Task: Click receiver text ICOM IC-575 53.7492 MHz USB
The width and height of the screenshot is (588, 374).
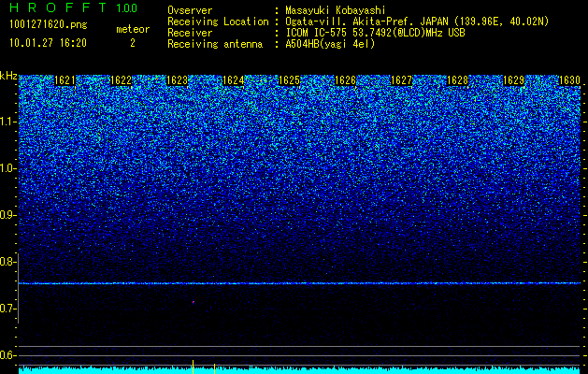Action: coord(375,33)
